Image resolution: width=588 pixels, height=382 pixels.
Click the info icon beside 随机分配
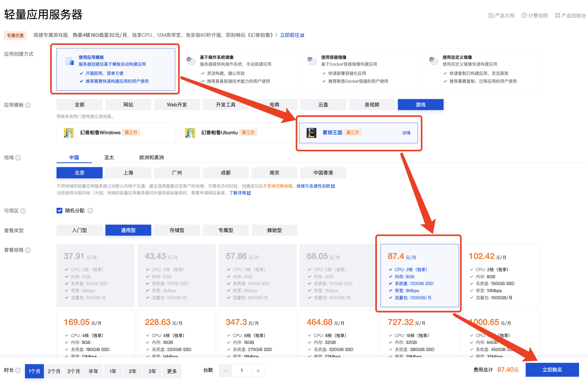tap(90, 211)
